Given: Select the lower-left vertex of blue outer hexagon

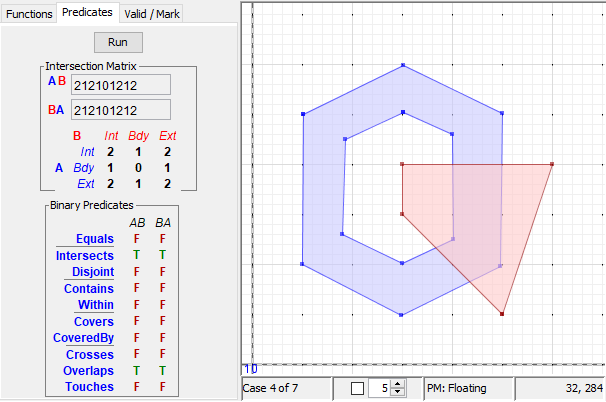Looking at the screenshot, I should pyautogui.click(x=302, y=264).
